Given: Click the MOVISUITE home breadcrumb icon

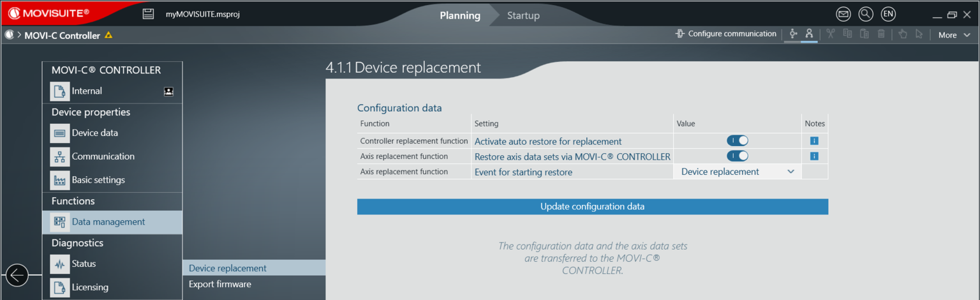Looking at the screenshot, I should (x=10, y=35).
